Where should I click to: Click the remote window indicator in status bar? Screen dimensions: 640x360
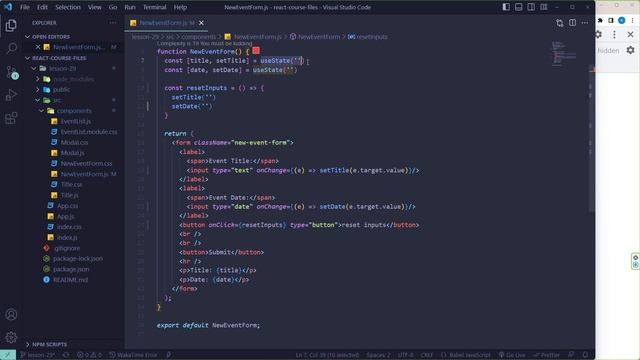pos(8,355)
